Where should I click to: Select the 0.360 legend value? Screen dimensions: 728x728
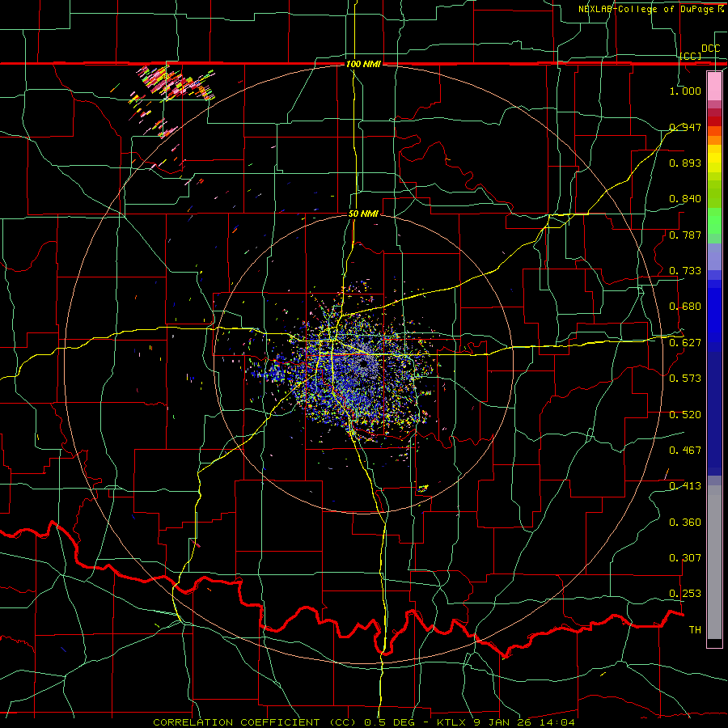tap(685, 523)
